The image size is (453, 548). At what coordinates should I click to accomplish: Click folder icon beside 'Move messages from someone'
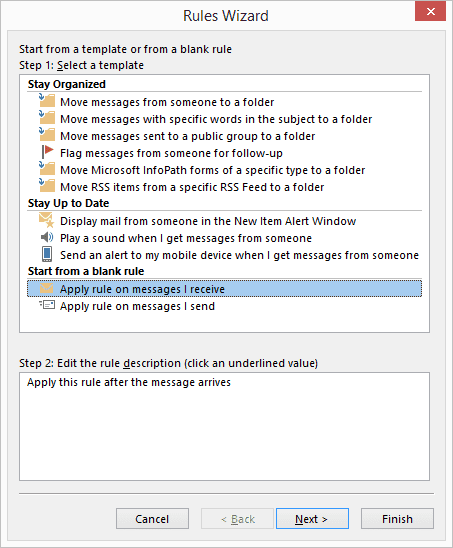[47, 101]
